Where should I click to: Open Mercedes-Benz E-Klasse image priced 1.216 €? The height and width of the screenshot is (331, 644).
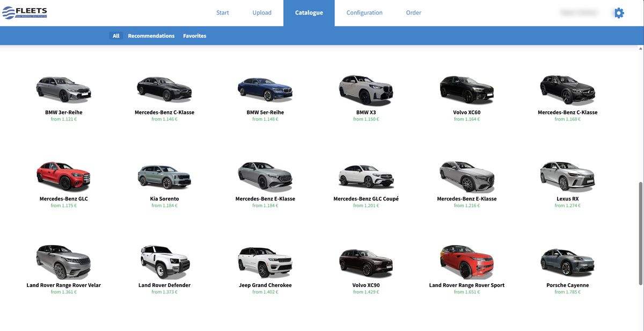467,176
